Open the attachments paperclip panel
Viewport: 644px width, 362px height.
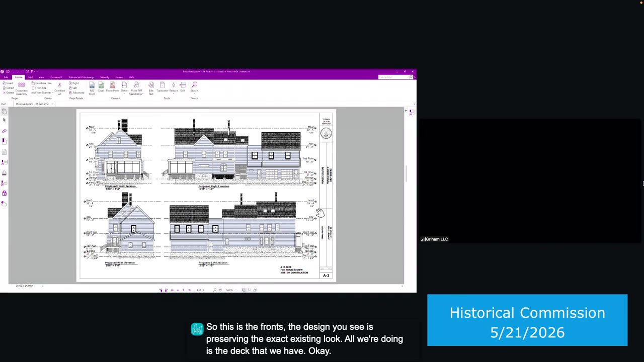(x=4, y=131)
